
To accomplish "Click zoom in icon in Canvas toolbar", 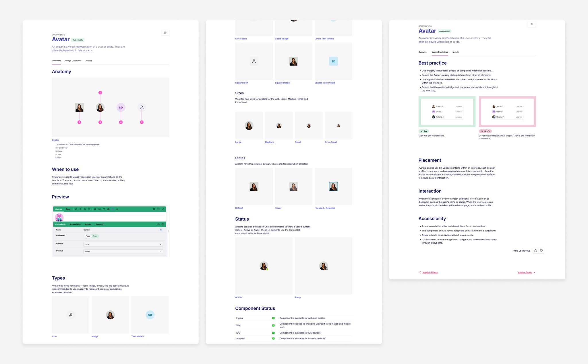I will 80,209.
